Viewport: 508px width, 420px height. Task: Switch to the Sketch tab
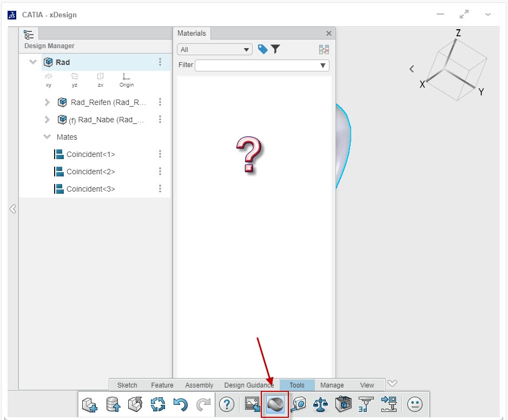coord(127,385)
